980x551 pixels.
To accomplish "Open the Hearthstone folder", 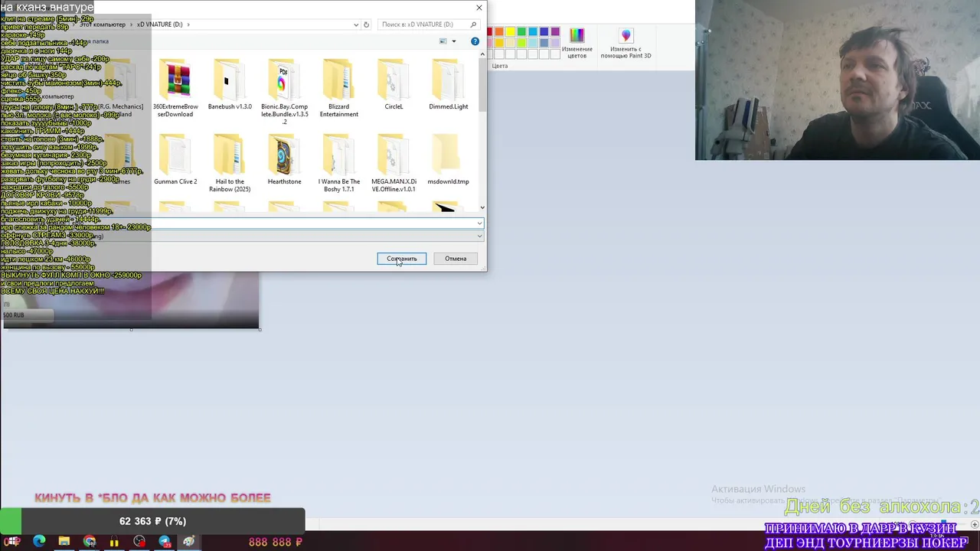I will point(284,160).
